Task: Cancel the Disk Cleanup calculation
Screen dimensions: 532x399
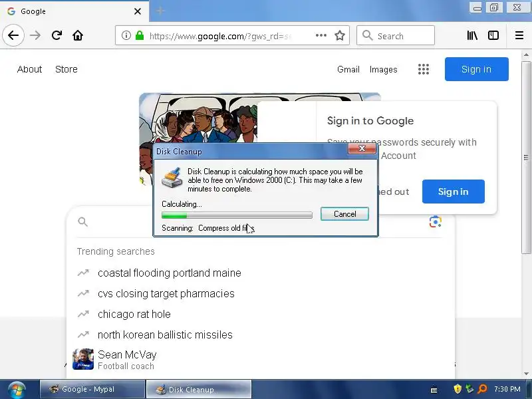Action: click(344, 214)
